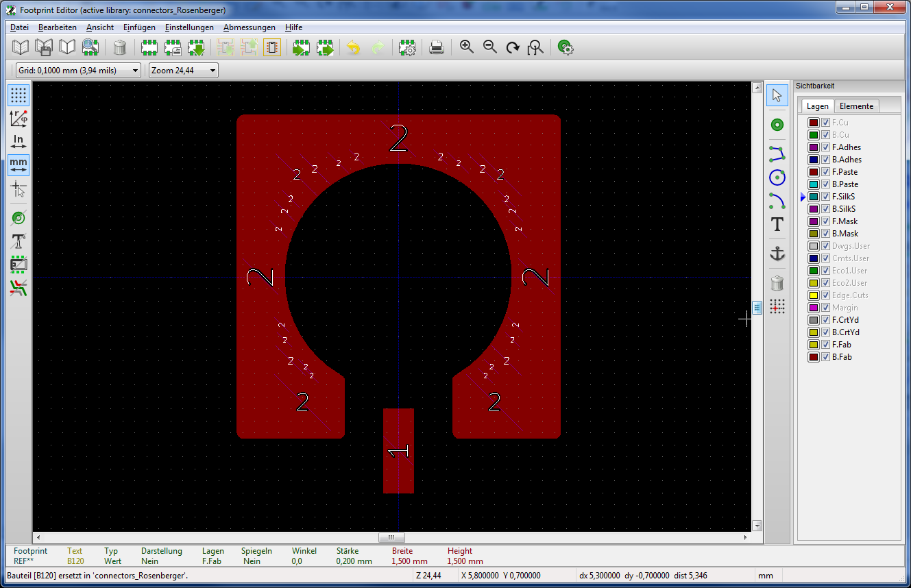911x588 pixels.
Task: Click the Print footprint printer icon
Action: [x=437, y=47]
